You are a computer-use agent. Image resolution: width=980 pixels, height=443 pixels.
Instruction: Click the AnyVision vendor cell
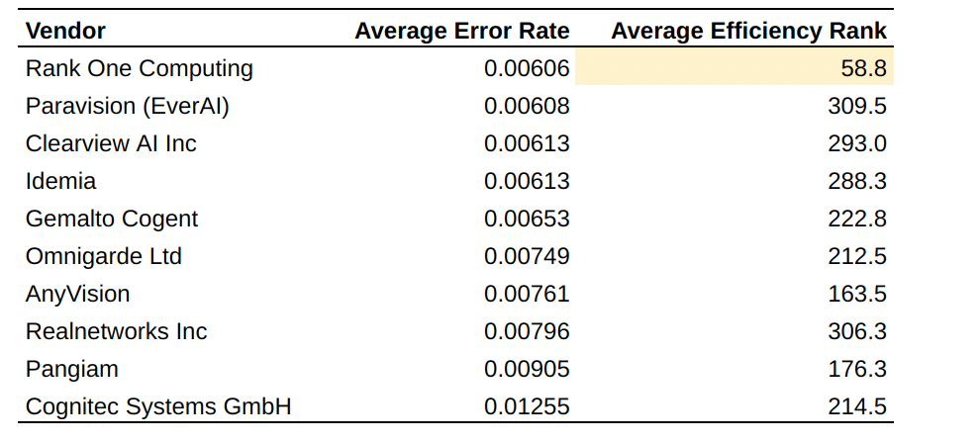(78, 294)
